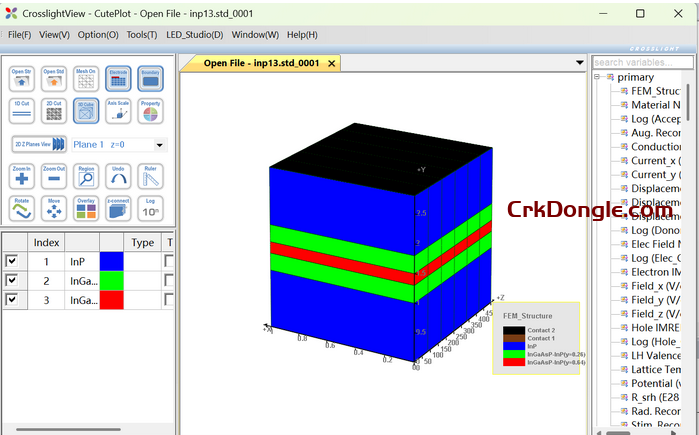The height and width of the screenshot is (435, 699).
Task: Activate the 3D Cube view icon
Action: click(x=86, y=111)
